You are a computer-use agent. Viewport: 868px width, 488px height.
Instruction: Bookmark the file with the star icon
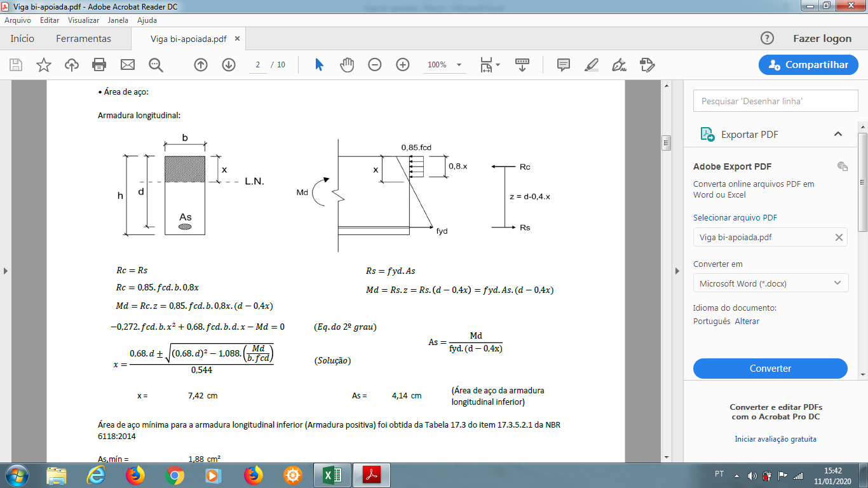point(44,65)
